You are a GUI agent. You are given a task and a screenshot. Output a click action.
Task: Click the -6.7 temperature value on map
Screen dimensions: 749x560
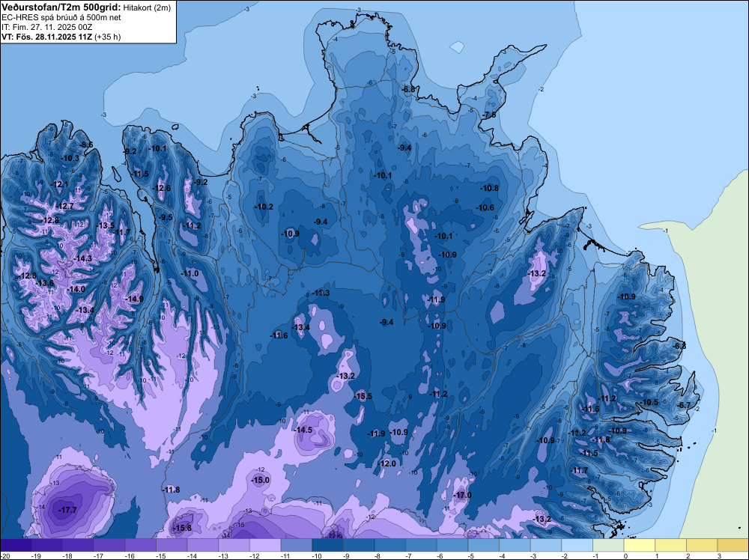click(x=684, y=405)
